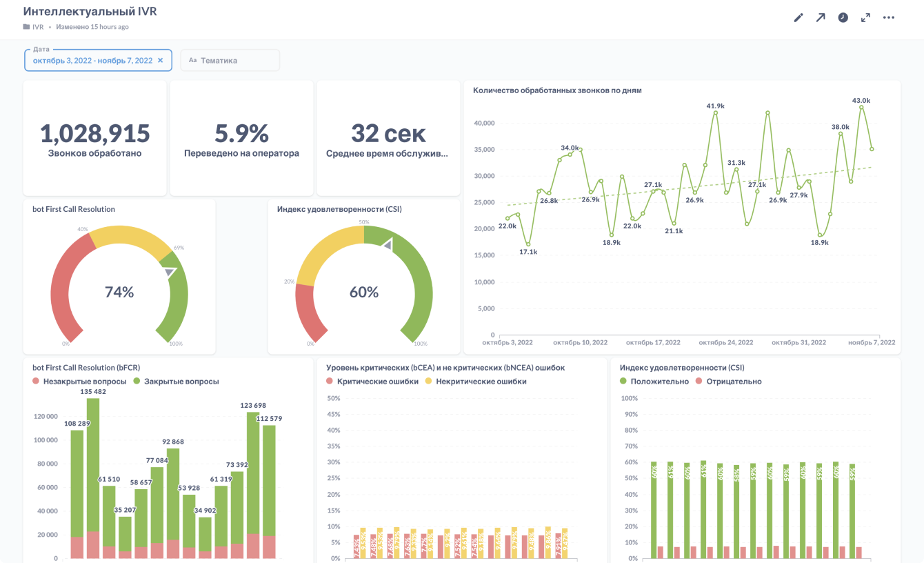Image resolution: width=924 pixels, height=563 pixels.
Task: Open the Дата date range filter dropdown
Action: (98, 60)
